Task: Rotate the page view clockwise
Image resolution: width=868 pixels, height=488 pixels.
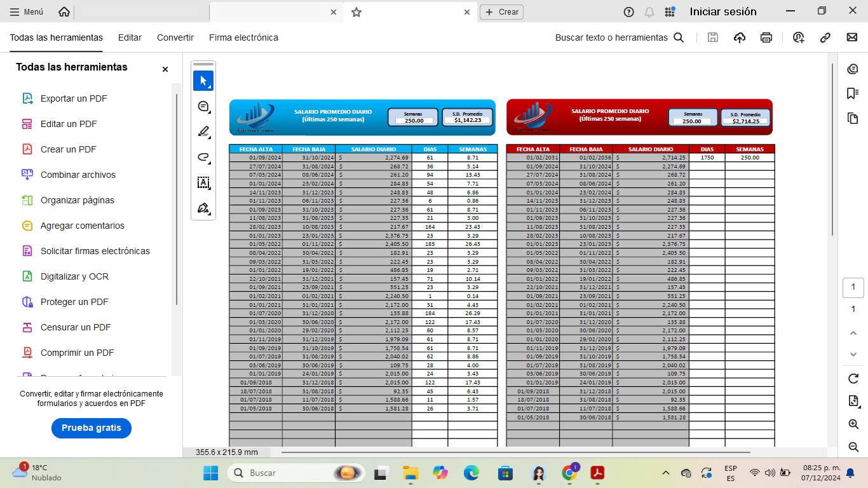Action: click(853, 379)
